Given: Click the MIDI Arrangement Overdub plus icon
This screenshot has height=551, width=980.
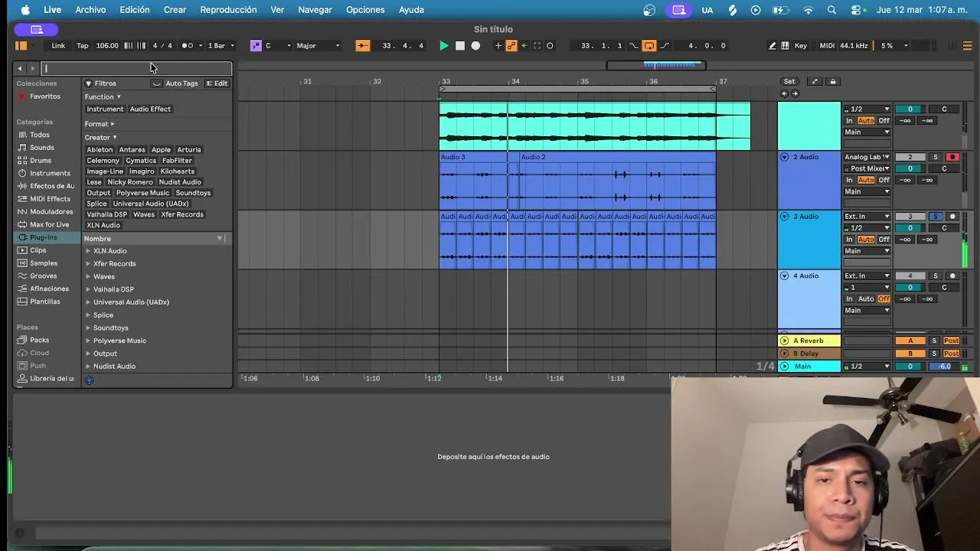Looking at the screenshot, I should coord(498,46).
